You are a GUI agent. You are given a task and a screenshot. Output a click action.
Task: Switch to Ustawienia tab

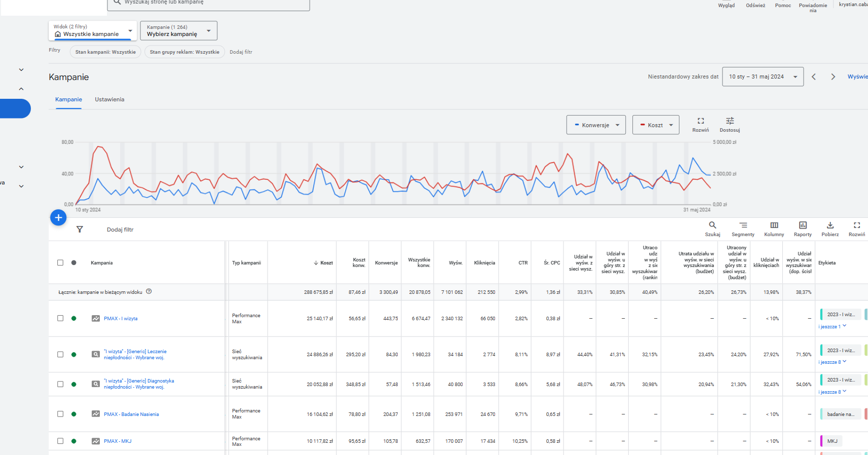pos(109,99)
